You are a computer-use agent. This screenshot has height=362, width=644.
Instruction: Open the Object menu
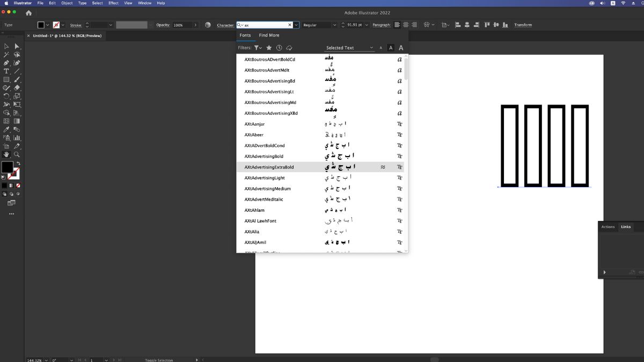67,3
